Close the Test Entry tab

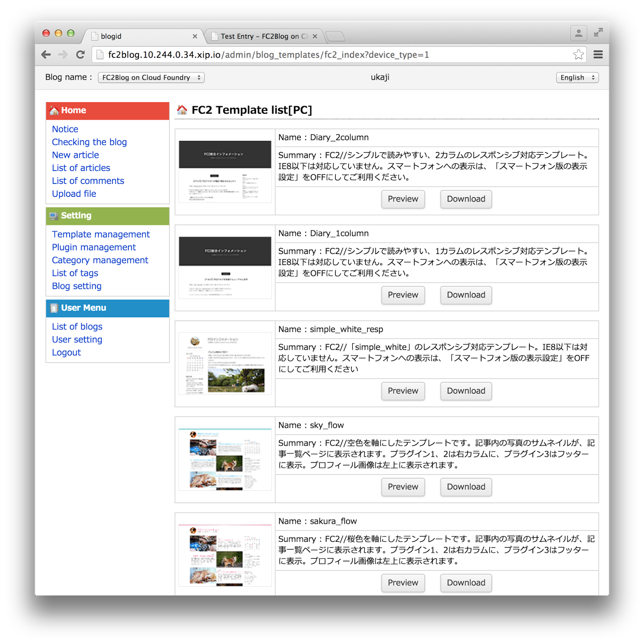coord(315,36)
